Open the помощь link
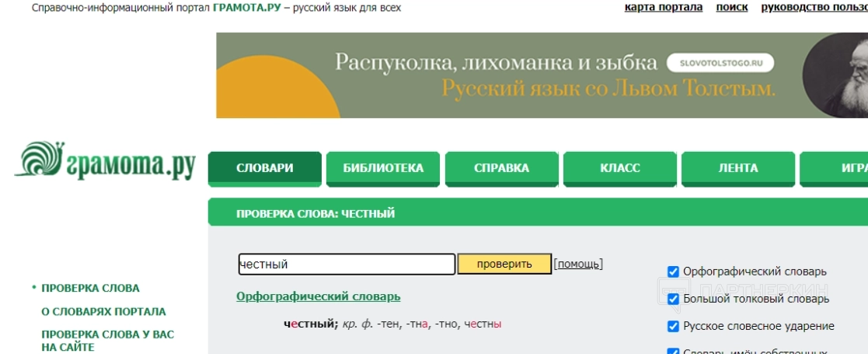The image size is (868, 354). (578, 265)
